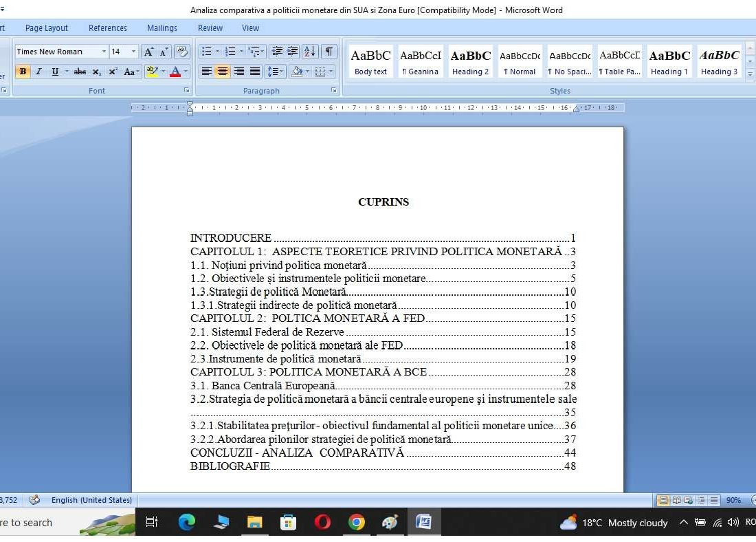This screenshot has height=542, width=756.
Task: Open Google Chrome from the taskbar
Action: click(x=356, y=523)
